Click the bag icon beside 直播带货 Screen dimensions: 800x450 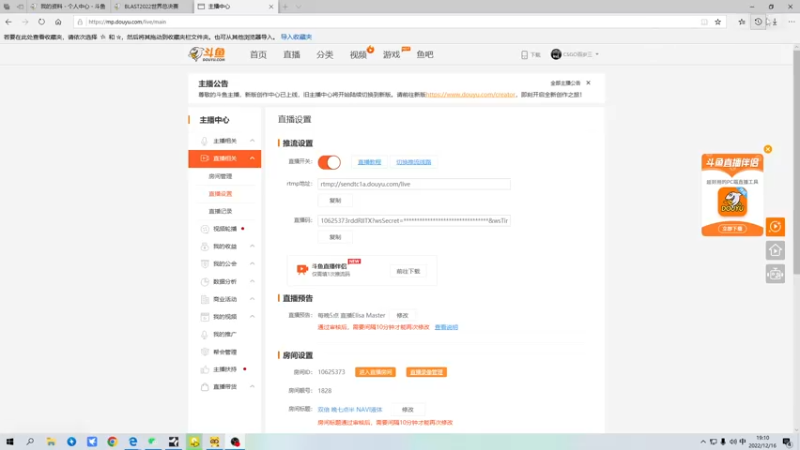point(204,387)
